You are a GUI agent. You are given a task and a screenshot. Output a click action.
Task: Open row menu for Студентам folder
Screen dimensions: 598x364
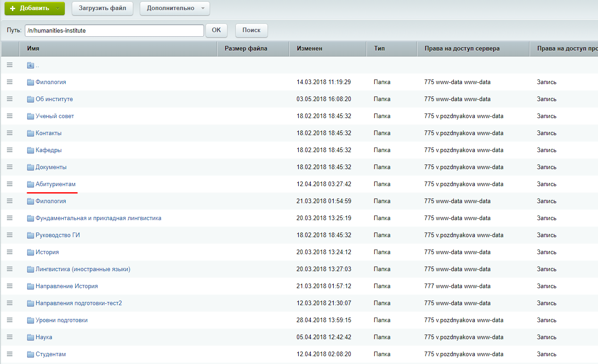10,354
